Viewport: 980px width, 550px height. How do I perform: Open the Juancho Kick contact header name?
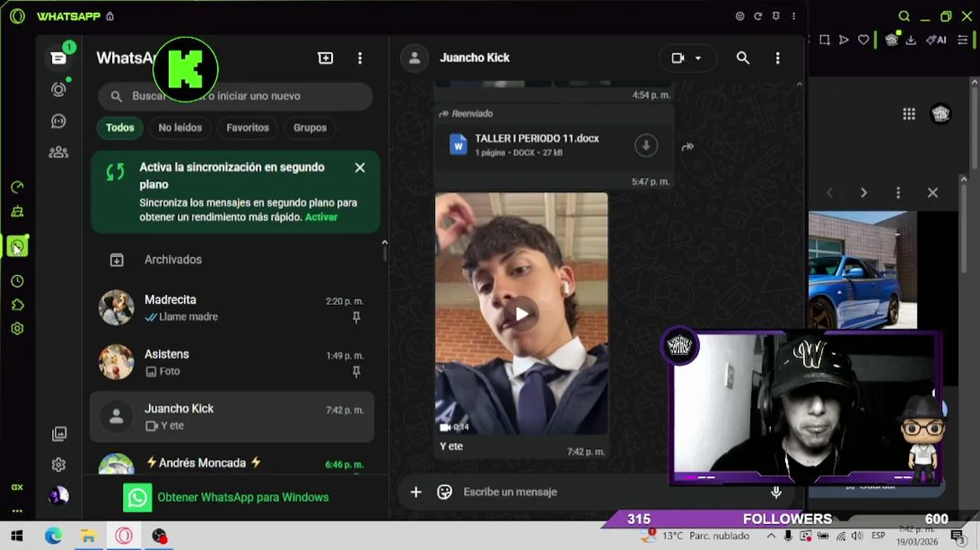point(475,58)
